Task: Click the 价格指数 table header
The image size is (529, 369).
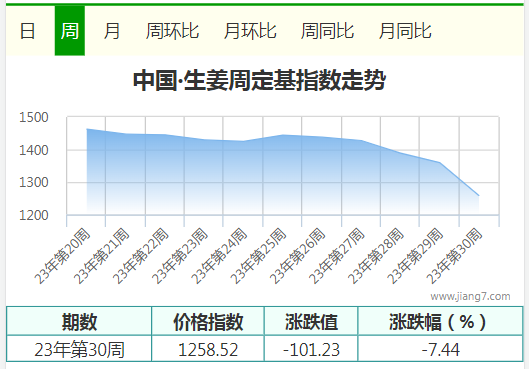Action: click(x=208, y=321)
